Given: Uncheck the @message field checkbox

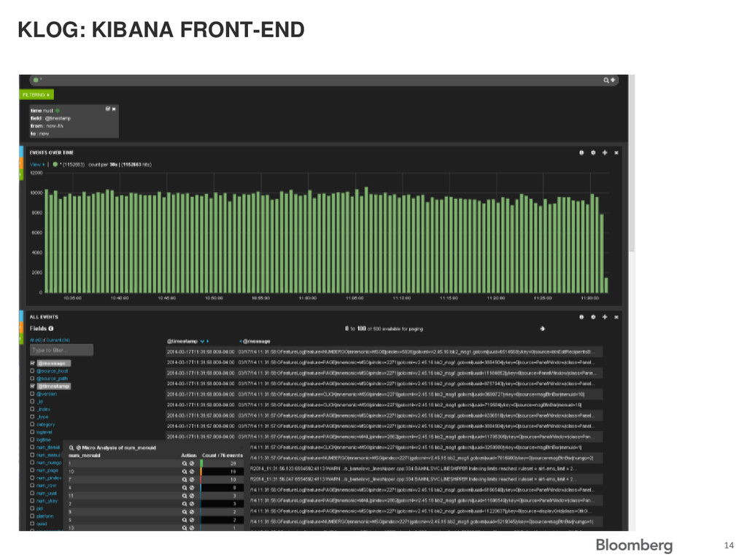Looking at the screenshot, I should click(32, 363).
